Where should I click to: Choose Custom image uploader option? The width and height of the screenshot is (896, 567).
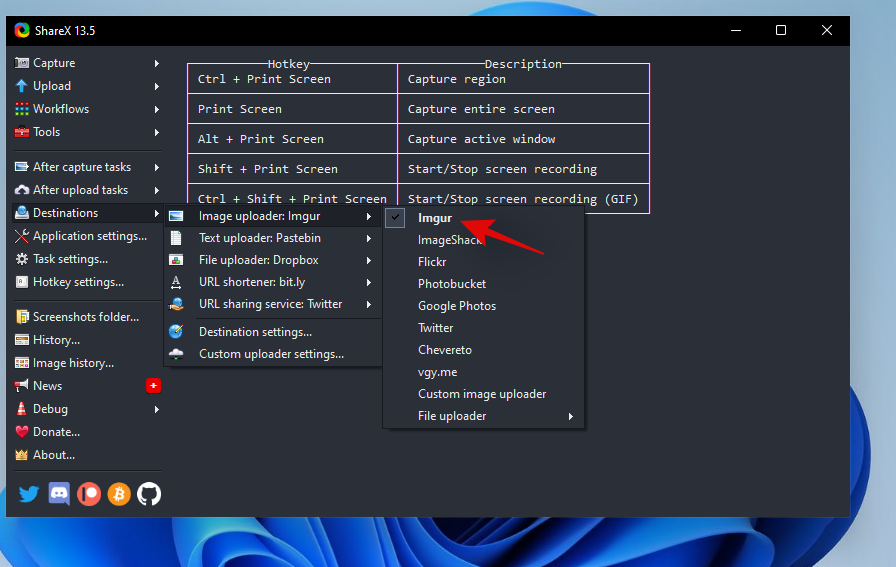pos(482,394)
